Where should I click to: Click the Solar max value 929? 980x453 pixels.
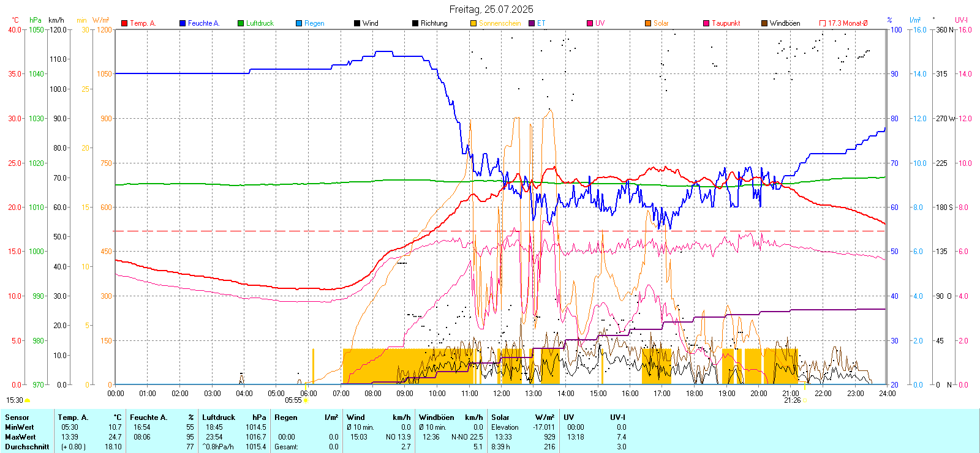tap(549, 437)
